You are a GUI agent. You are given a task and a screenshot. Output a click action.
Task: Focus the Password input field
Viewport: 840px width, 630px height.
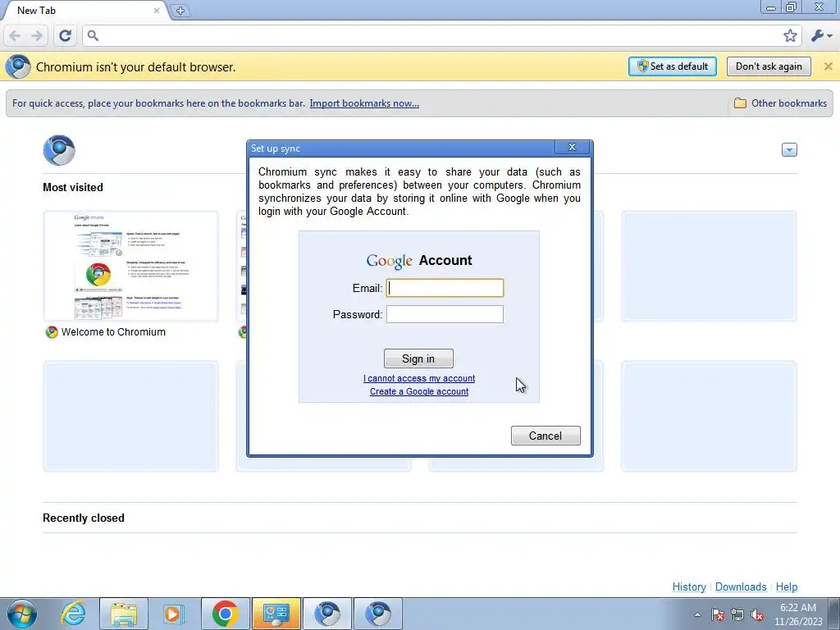click(445, 314)
